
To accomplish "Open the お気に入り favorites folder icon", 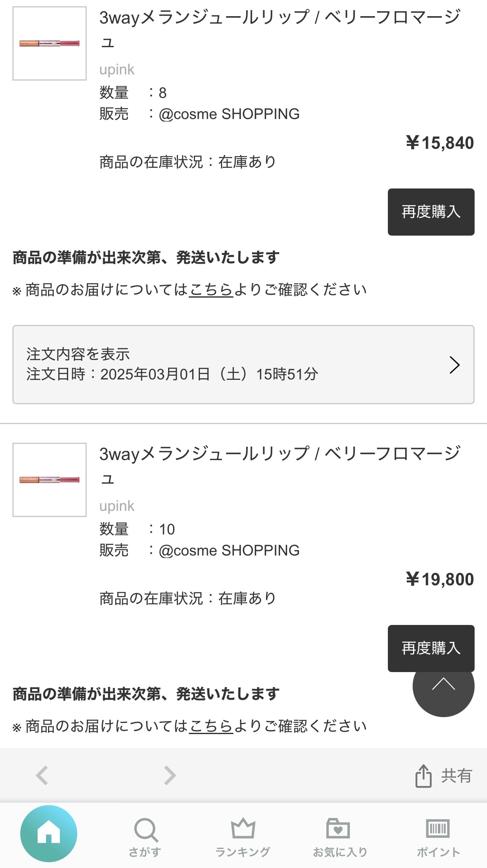I will [x=339, y=829].
